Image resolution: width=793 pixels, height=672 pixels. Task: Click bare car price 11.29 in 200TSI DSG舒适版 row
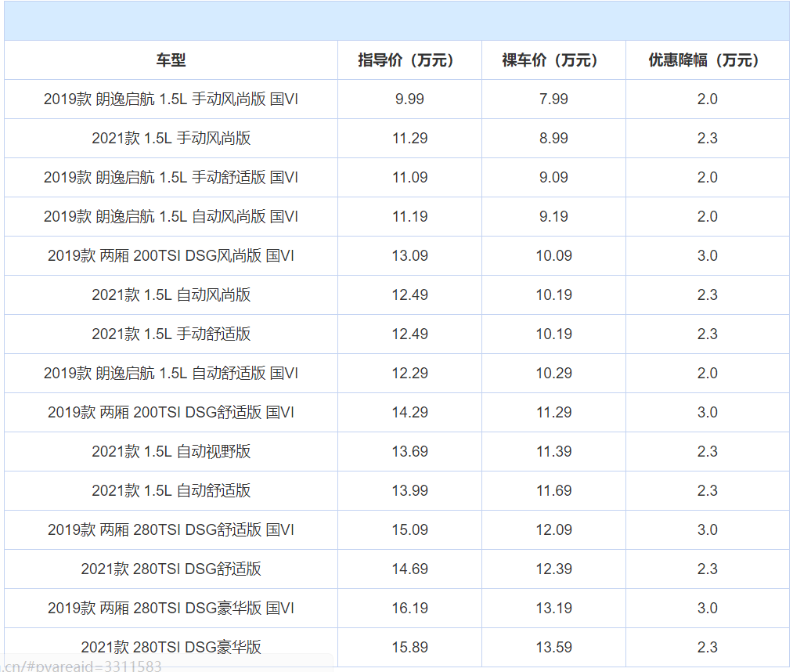(553, 413)
